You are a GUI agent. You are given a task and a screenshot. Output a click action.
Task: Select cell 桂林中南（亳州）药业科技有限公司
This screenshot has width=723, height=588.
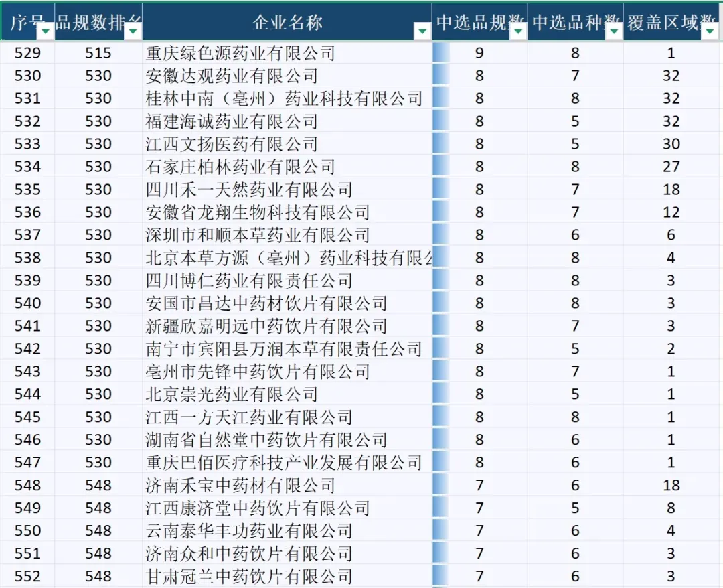tap(287, 98)
